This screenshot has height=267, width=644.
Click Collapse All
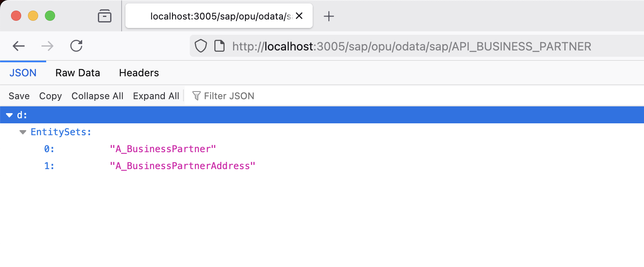tap(97, 96)
